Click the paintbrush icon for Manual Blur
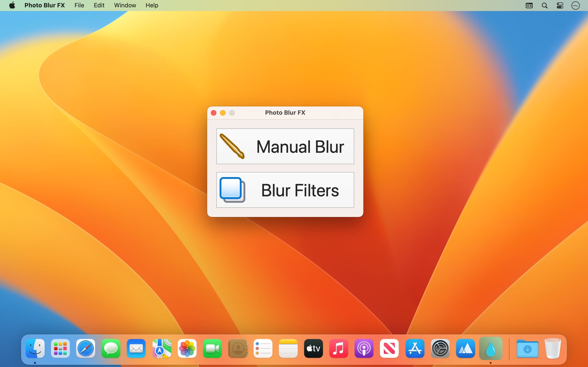588x367 pixels. (232, 146)
